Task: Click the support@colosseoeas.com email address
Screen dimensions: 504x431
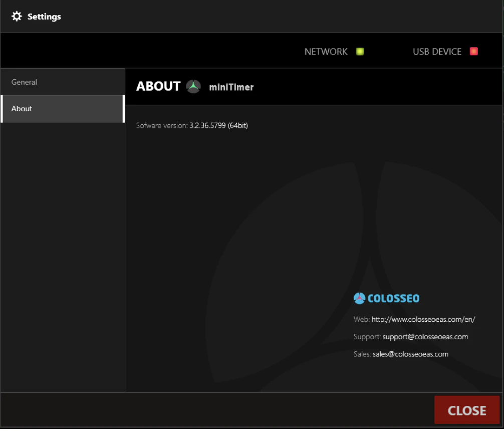Action: pyautogui.click(x=425, y=338)
